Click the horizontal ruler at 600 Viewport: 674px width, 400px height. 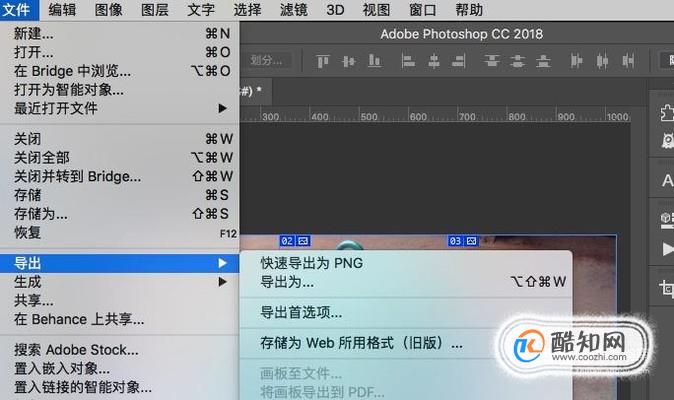418,116
